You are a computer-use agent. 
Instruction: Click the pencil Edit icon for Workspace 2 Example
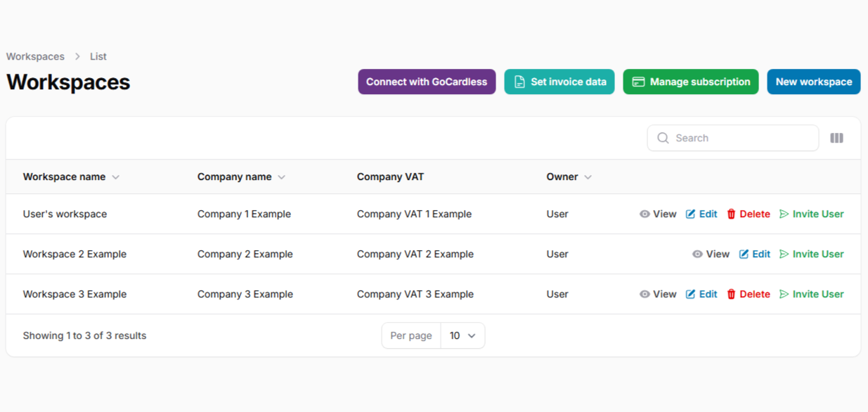coord(744,255)
